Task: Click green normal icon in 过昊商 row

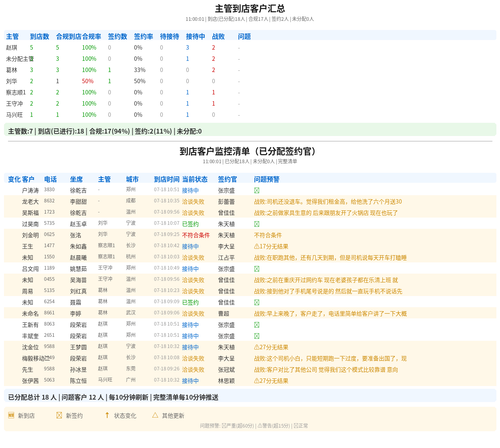Action: click(257, 224)
